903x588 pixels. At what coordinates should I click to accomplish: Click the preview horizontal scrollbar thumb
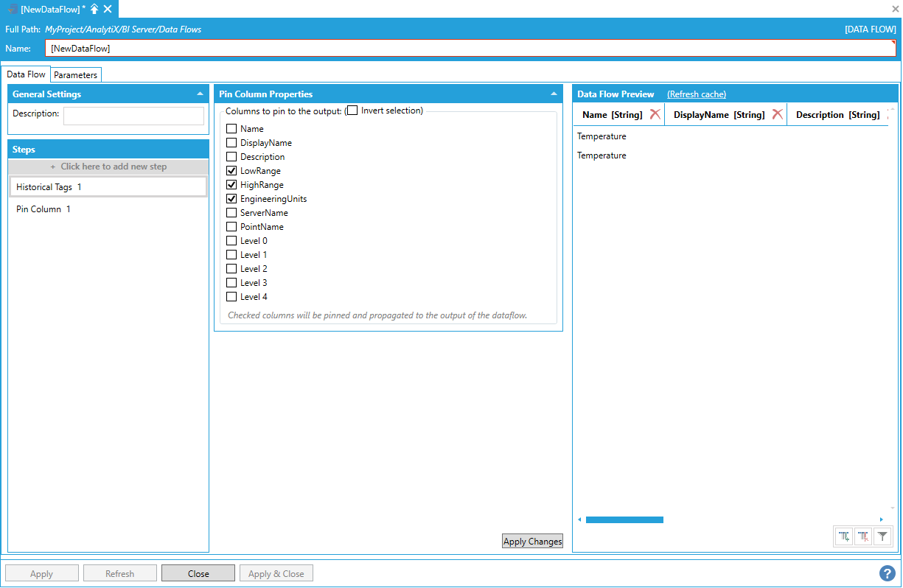[x=624, y=519]
